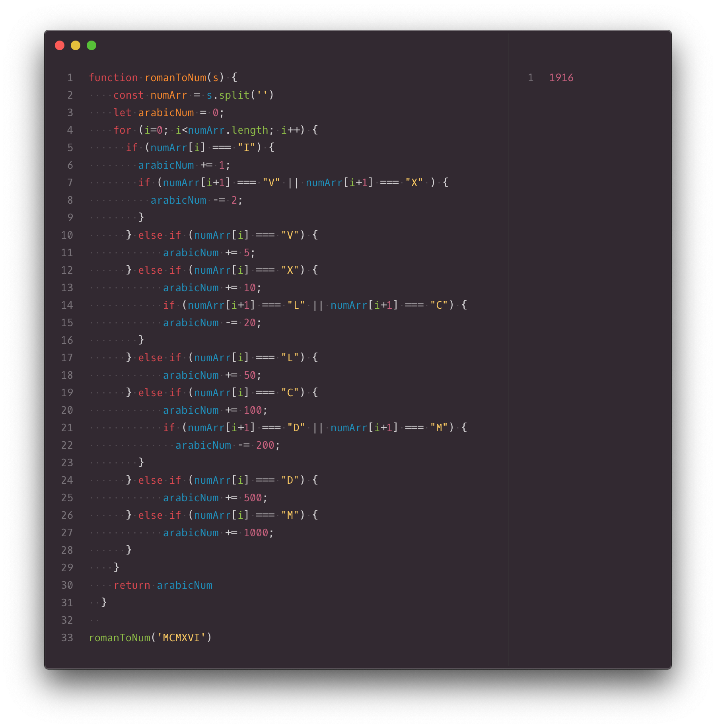
Task: Click the yellow minimize window button
Action: pyautogui.click(x=76, y=45)
